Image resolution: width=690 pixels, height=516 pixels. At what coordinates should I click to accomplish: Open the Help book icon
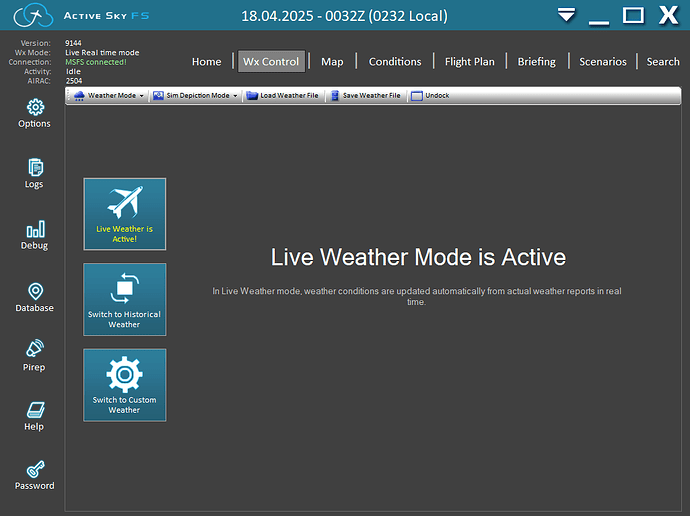pyautogui.click(x=35, y=410)
